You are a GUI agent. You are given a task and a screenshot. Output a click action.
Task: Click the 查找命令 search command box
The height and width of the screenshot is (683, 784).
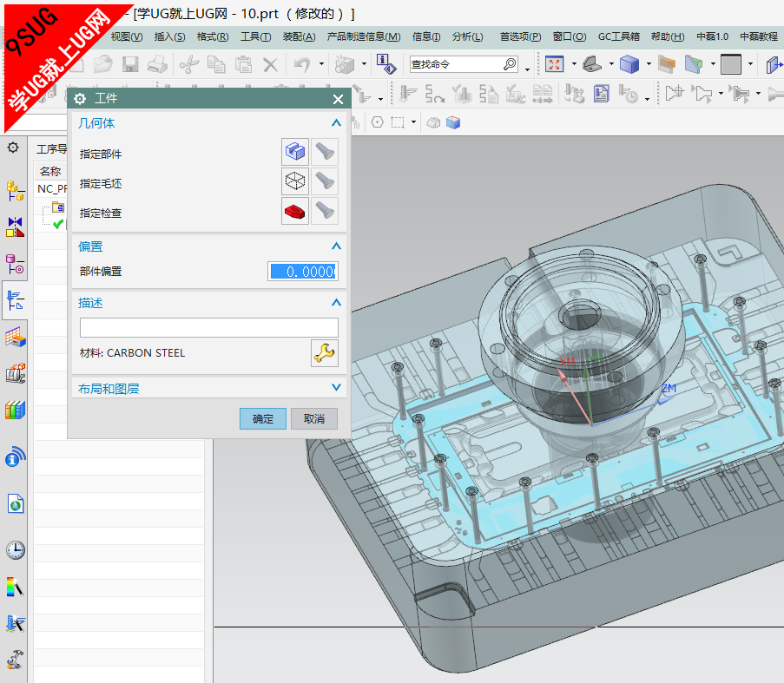tap(464, 64)
